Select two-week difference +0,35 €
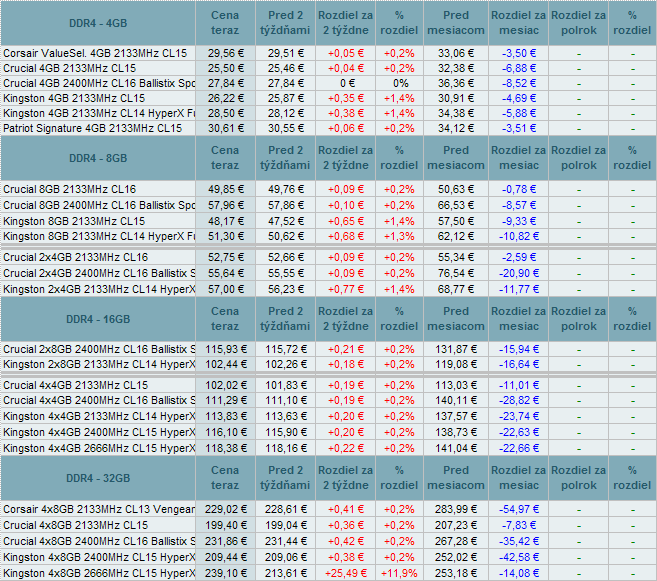The height and width of the screenshot is (581, 657). (346, 98)
